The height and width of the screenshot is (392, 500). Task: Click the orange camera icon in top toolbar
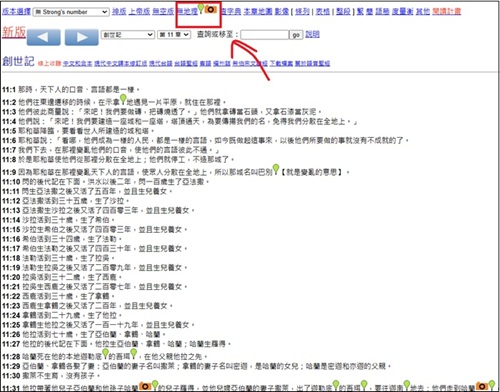coord(211,9)
